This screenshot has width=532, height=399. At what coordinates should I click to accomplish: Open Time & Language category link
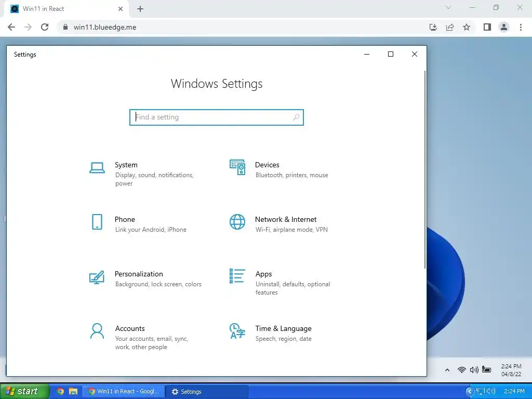(283, 328)
